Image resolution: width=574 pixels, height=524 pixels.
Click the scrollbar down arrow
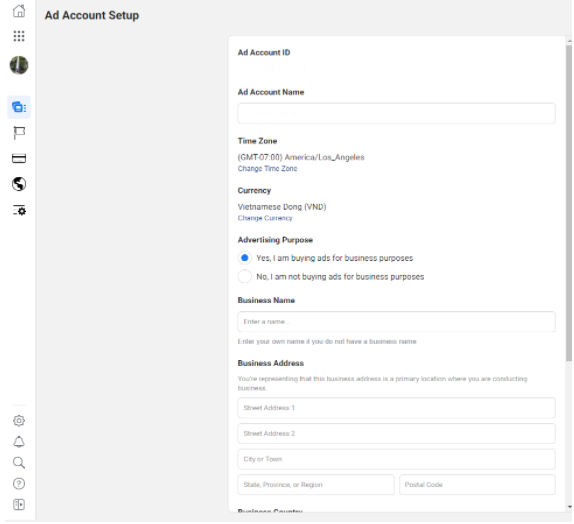coord(569,507)
